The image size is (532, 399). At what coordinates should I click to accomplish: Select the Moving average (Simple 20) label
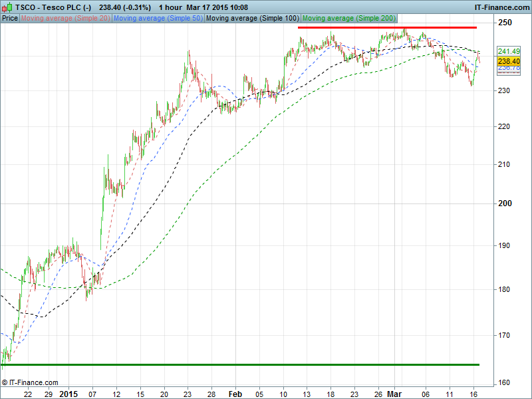coord(66,18)
